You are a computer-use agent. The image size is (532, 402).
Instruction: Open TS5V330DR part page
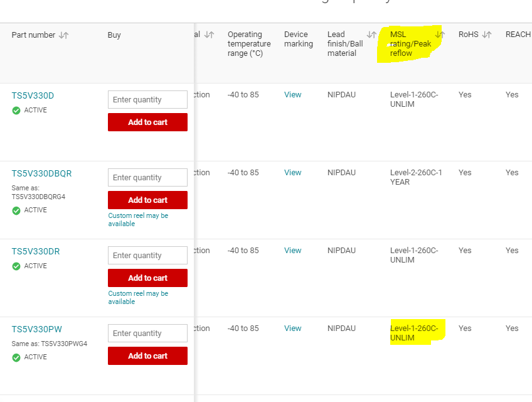pyautogui.click(x=36, y=251)
